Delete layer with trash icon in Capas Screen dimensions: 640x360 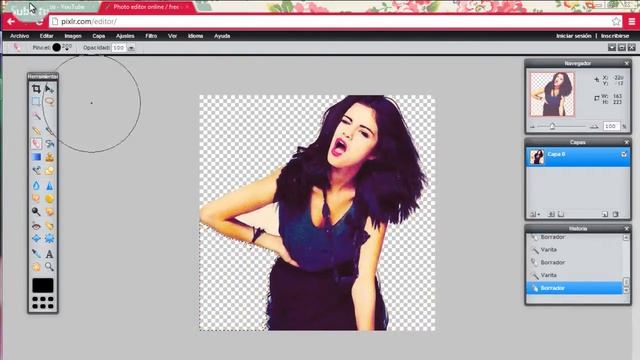pos(616,214)
